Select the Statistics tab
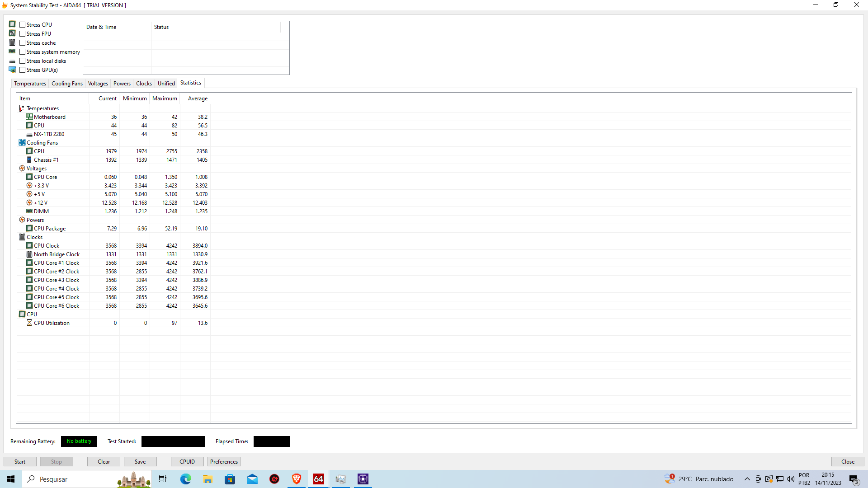Image resolution: width=868 pixels, height=488 pixels. (x=191, y=83)
